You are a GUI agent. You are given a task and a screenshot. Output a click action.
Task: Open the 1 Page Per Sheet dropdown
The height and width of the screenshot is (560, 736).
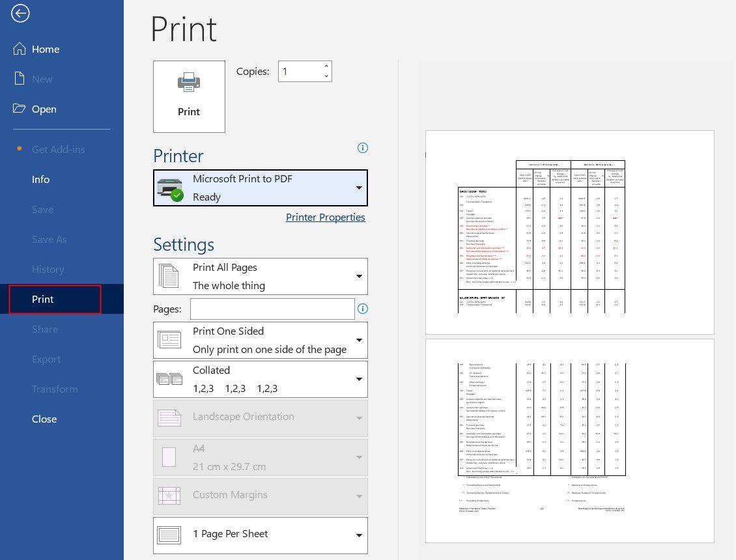[x=359, y=535]
